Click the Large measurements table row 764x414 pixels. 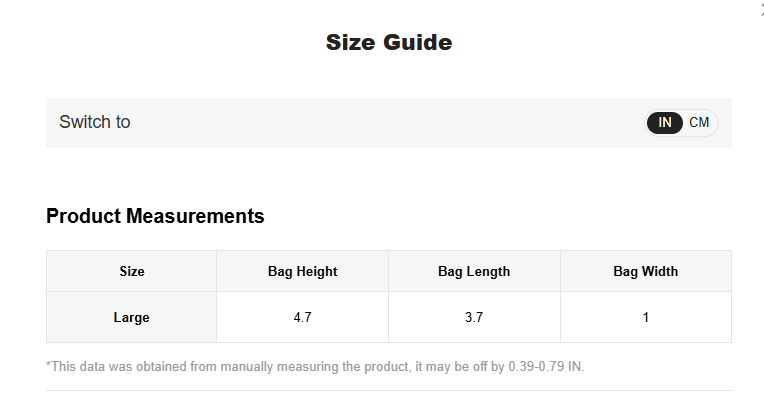[x=389, y=317]
